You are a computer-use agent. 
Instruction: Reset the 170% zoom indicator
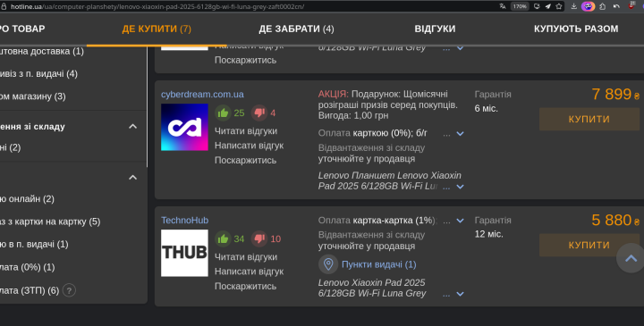(520, 6)
